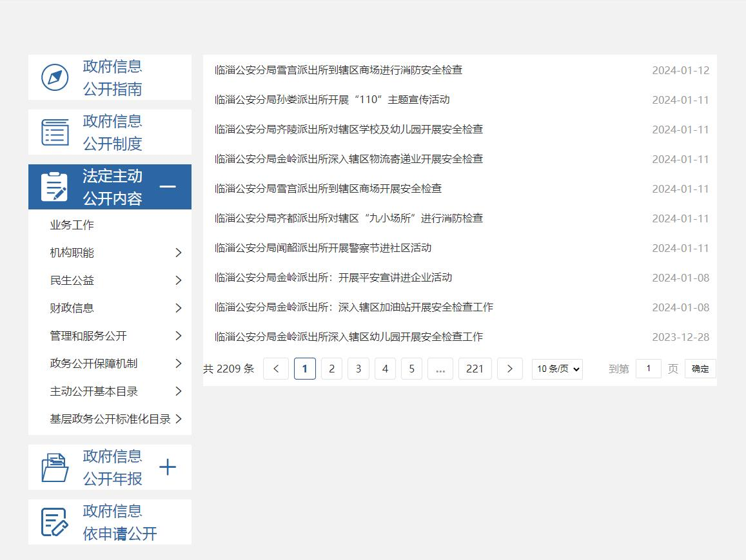Image resolution: width=746 pixels, height=560 pixels.
Task: Expand the 财政信息 submenu chevron
Action: [179, 308]
